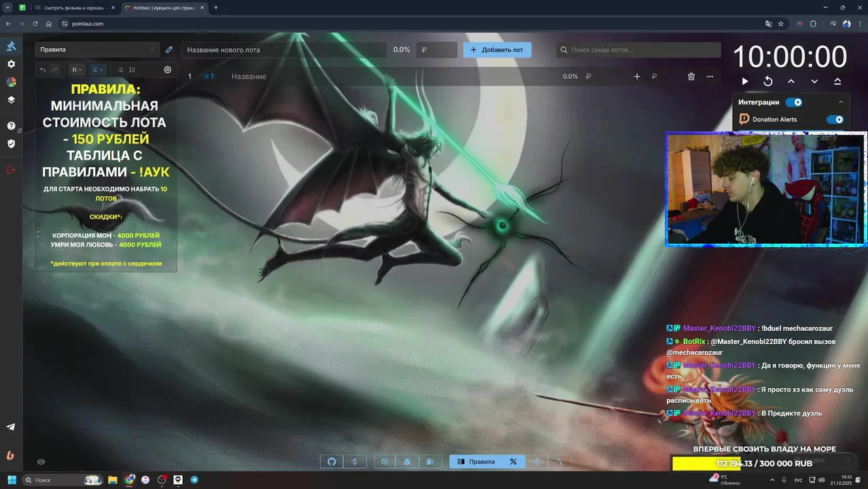The height and width of the screenshot is (489, 868).
Task: Click the red logout icon in sidebar
Action: 11,170
